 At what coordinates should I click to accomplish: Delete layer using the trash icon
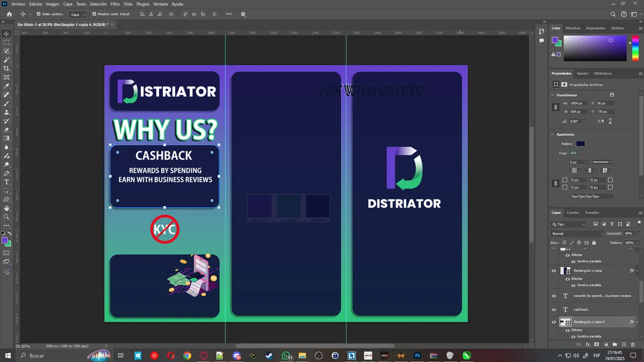pos(633,344)
